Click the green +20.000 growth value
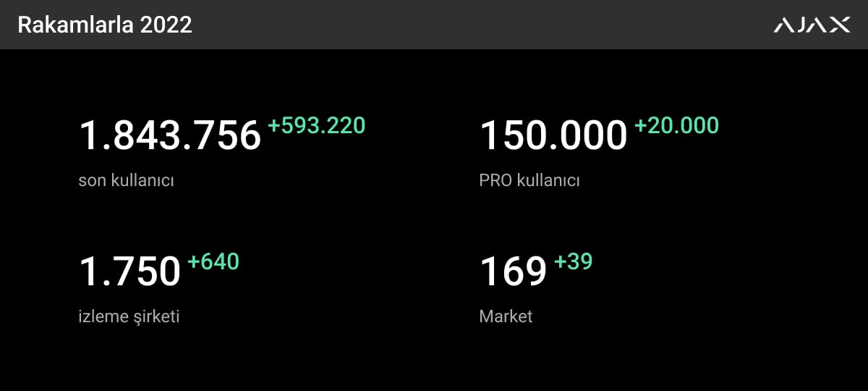The width and height of the screenshot is (868, 391). coord(677,126)
